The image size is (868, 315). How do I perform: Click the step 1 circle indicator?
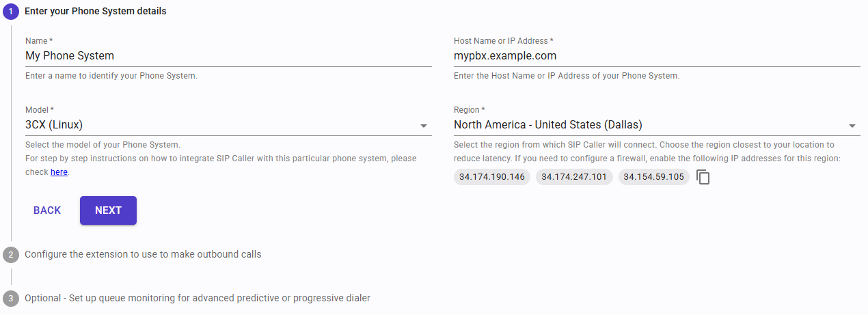11,11
